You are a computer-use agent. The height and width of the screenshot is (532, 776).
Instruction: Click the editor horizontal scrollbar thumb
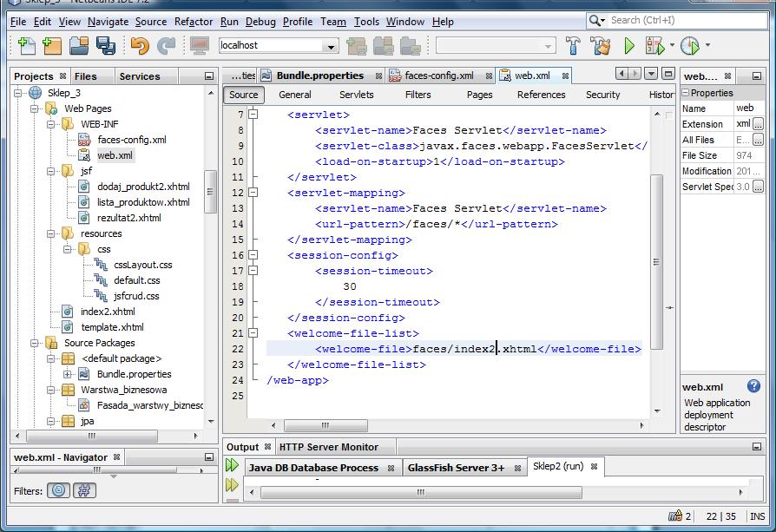coord(326,425)
